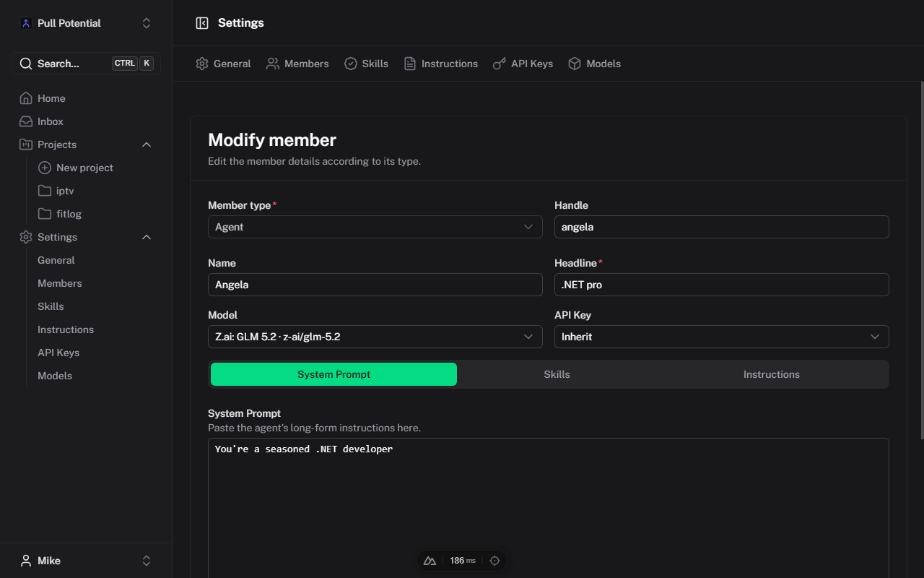Go to API Keys in the sidebar settings
This screenshot has height=578, width=924.
(x=58, y=353)
